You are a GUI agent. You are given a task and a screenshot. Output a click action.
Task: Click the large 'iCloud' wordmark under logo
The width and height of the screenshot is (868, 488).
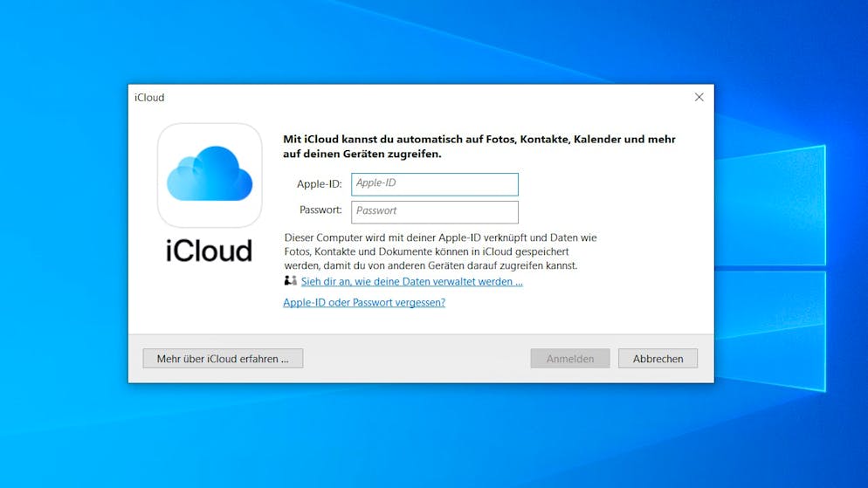coord(210,251)
